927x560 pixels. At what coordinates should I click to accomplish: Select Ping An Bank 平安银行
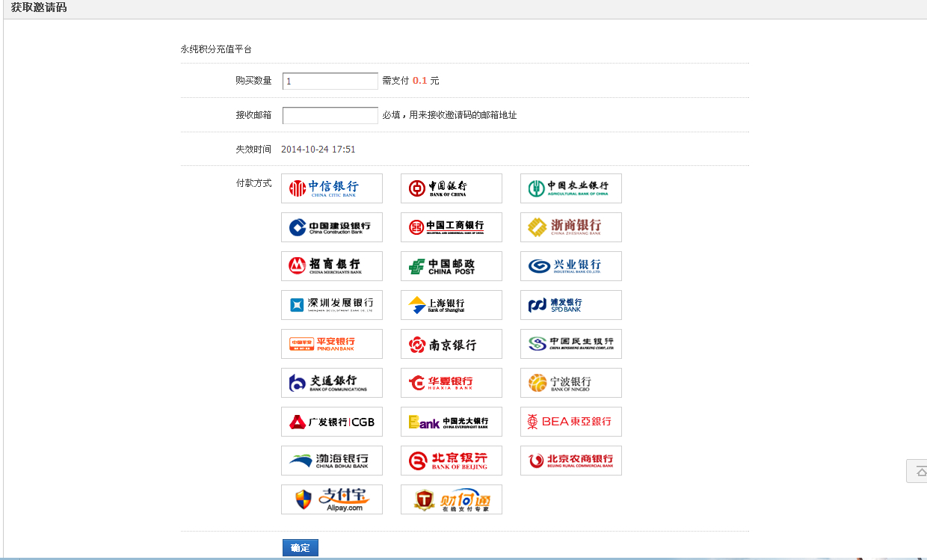(x=331, y=344)
